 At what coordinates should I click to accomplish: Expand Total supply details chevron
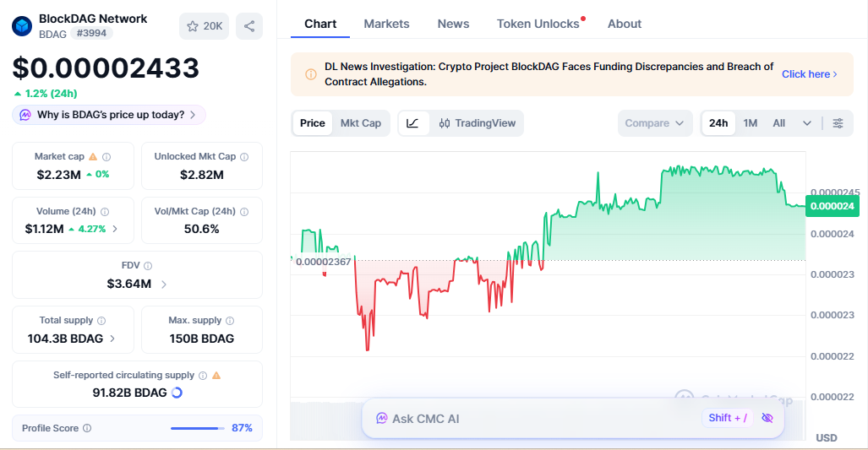[112, 339]
